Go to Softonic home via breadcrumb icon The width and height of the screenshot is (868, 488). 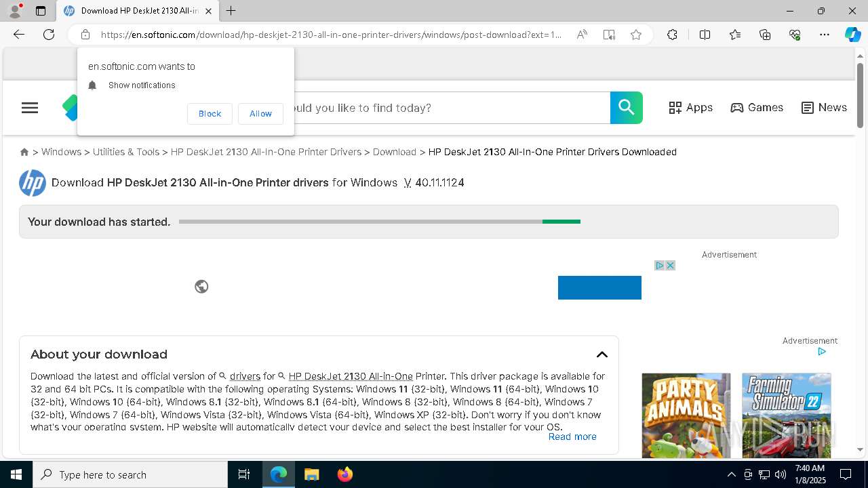(x=24, y=152)
